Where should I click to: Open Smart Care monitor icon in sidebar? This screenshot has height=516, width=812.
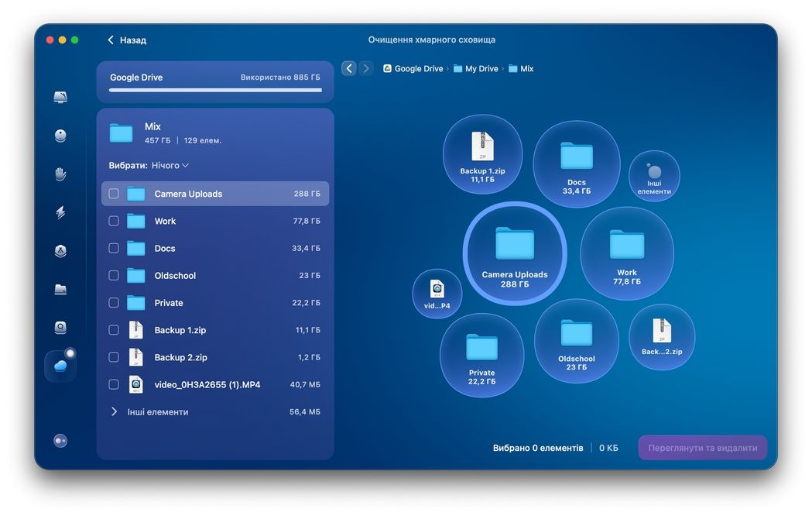(60, 98)
